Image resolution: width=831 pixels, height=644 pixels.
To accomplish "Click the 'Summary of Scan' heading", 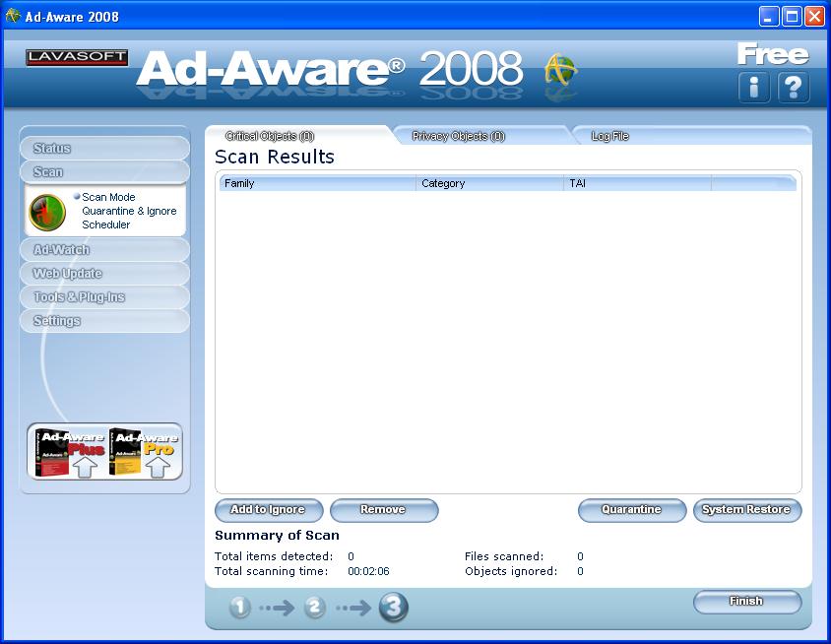I will click(277, 536).
